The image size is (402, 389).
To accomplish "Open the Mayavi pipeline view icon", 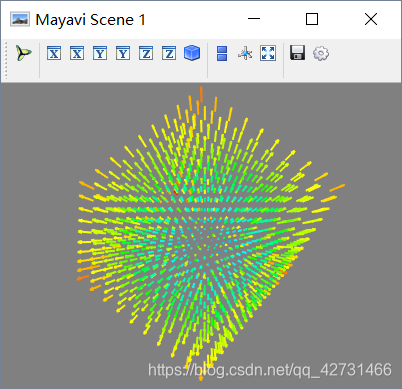I will click(x=24, y=53).
